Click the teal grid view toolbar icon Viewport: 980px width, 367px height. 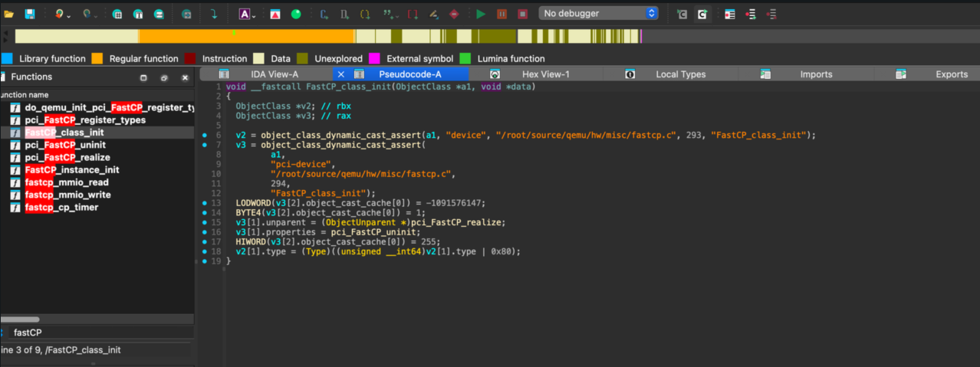point(117,14)
